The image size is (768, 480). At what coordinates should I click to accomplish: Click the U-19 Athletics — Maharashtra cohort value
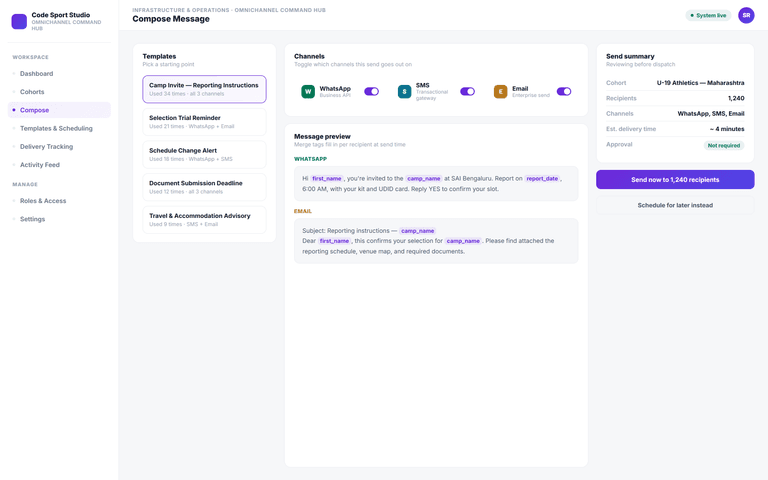(x=700, y=83)
